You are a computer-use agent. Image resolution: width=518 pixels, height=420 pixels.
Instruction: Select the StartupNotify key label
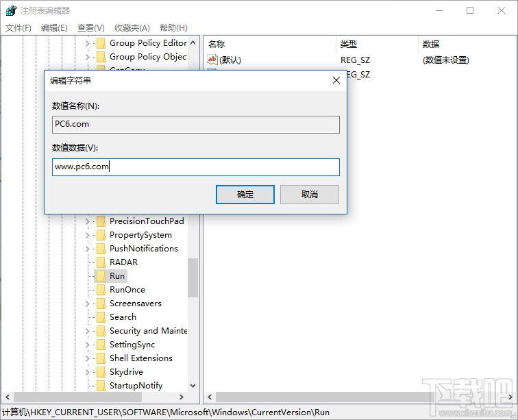[x=136, y=386]
